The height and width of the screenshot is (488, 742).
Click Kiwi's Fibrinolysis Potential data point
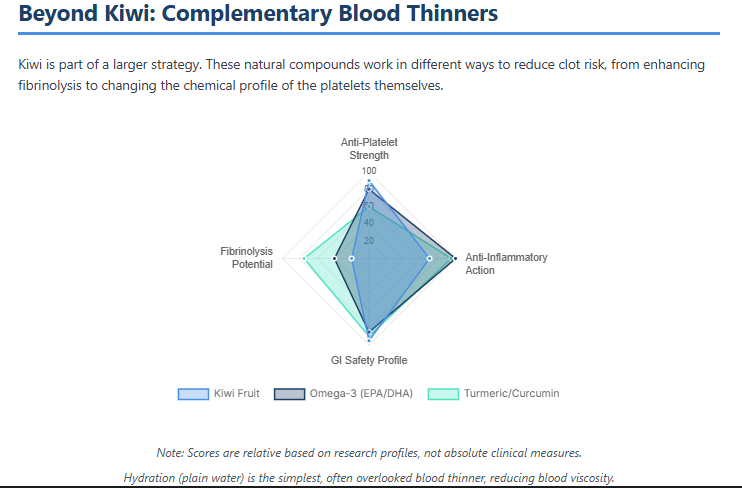click(352, 259)
